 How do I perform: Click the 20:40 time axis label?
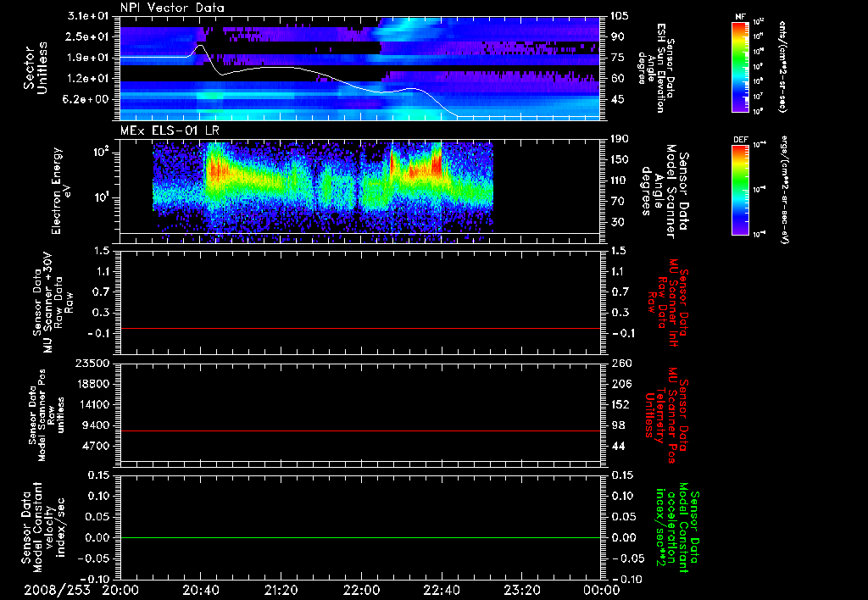pos(201,590)
